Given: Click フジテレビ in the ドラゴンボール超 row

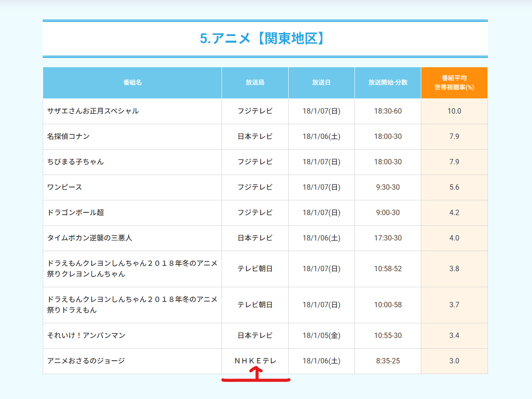Looking at the screenshot, I should (x=255, y=212).
